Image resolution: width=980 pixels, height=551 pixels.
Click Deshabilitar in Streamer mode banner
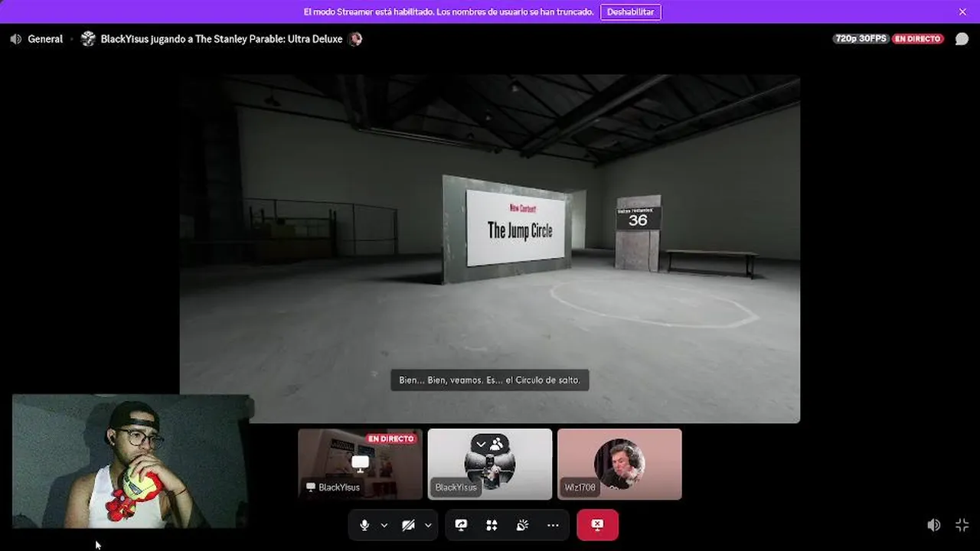631,11
